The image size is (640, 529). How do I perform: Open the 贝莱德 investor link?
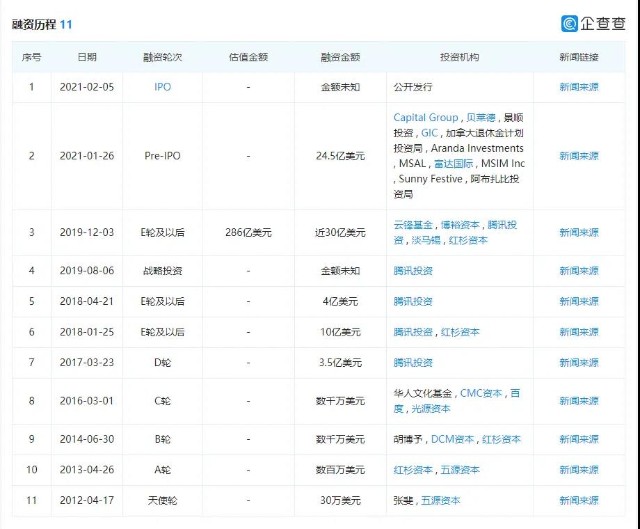(481, 118)
